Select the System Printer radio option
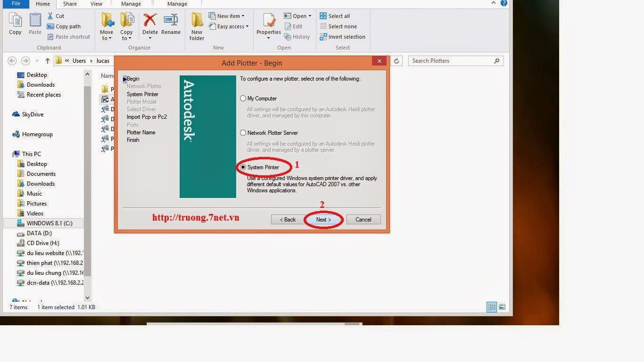 [243, 167]
